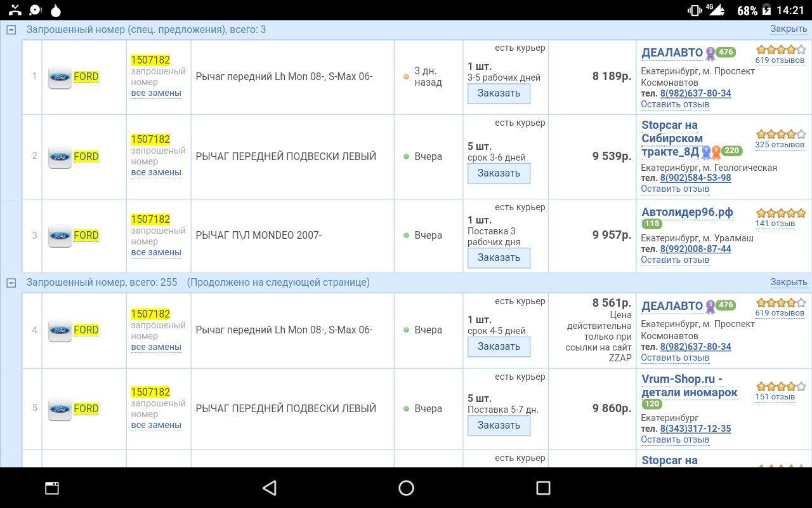The width and height of the screenshot is (812, 508).
Task: Tap the award ribbon badge next to Stopcar
Action: coord(710,152)
